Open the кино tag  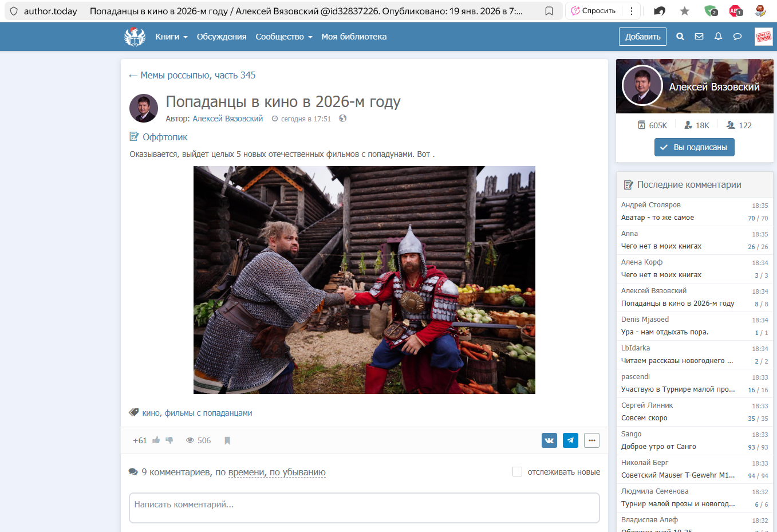[151, 413]
